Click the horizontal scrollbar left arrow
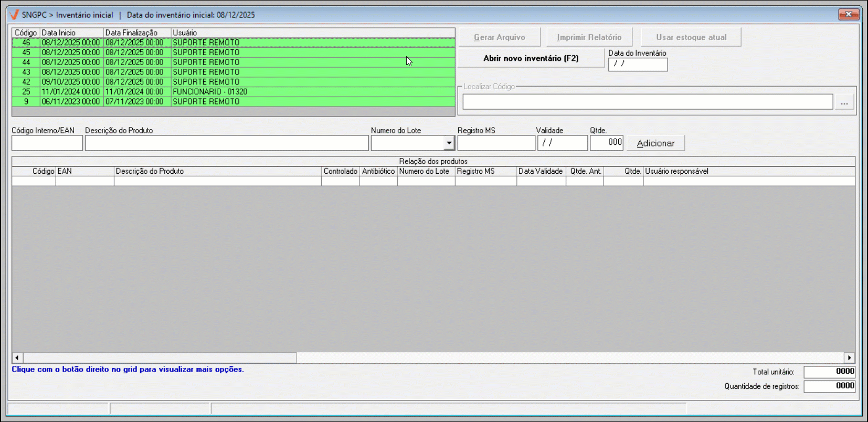The image size is (868, 422). [17, 357]
